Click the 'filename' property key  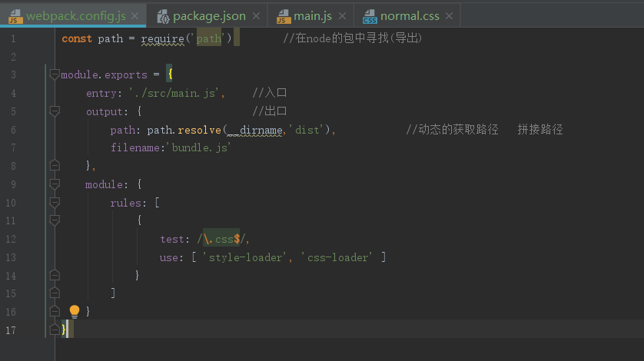(134, 147)
